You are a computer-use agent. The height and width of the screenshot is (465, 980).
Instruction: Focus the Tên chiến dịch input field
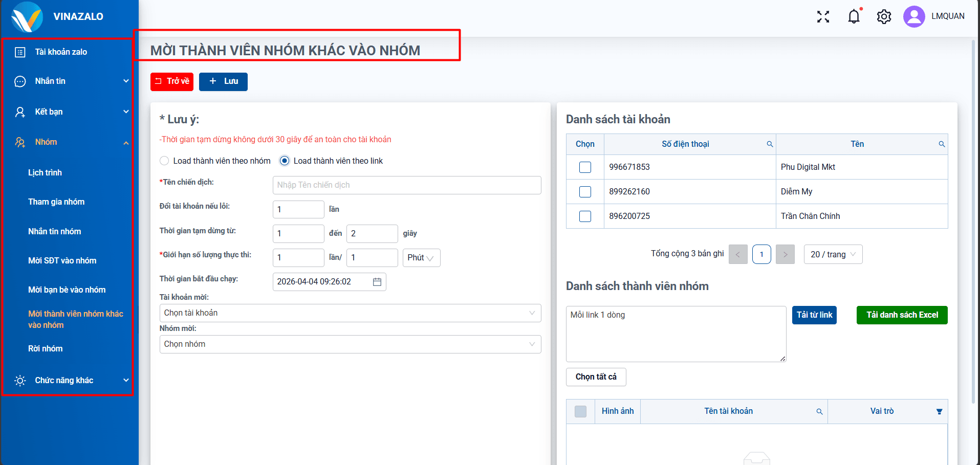click(406, 185)
